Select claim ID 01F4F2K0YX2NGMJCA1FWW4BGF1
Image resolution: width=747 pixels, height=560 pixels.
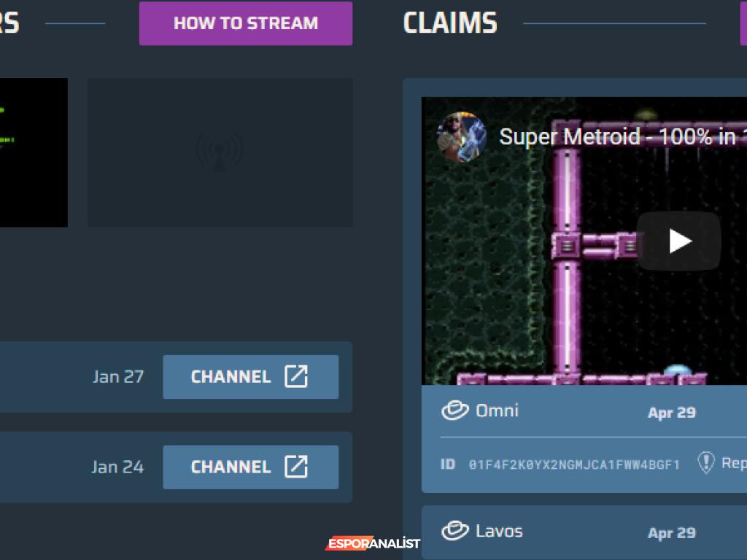tap(574, 464)
